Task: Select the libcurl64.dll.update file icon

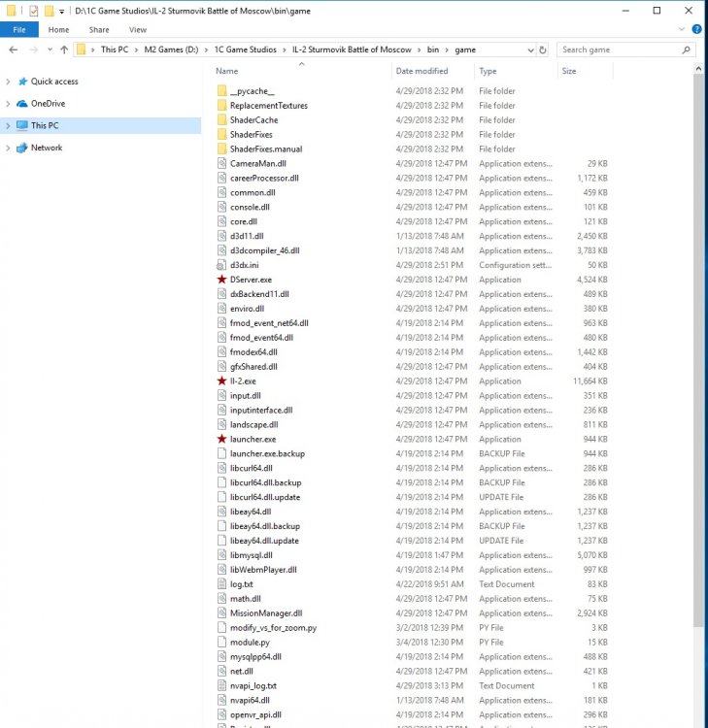Action: (x=222, y=497)
